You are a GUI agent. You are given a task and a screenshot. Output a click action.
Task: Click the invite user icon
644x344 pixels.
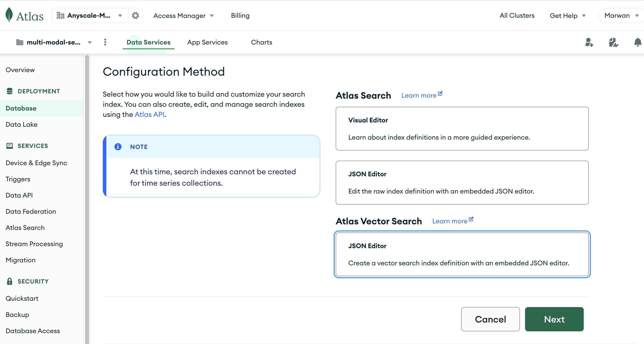[x=589, y=42]
